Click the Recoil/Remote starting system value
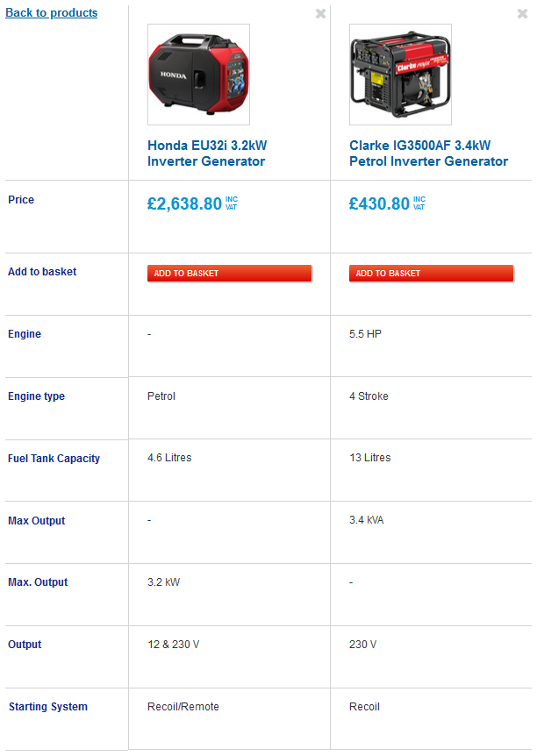 (x=183, y=707)
